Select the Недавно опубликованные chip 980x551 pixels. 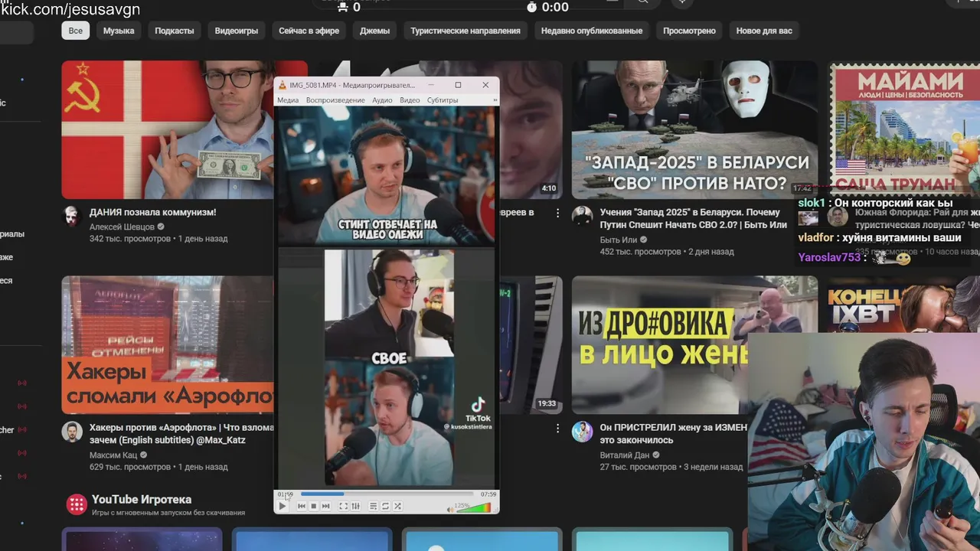(x=592, y=31)
